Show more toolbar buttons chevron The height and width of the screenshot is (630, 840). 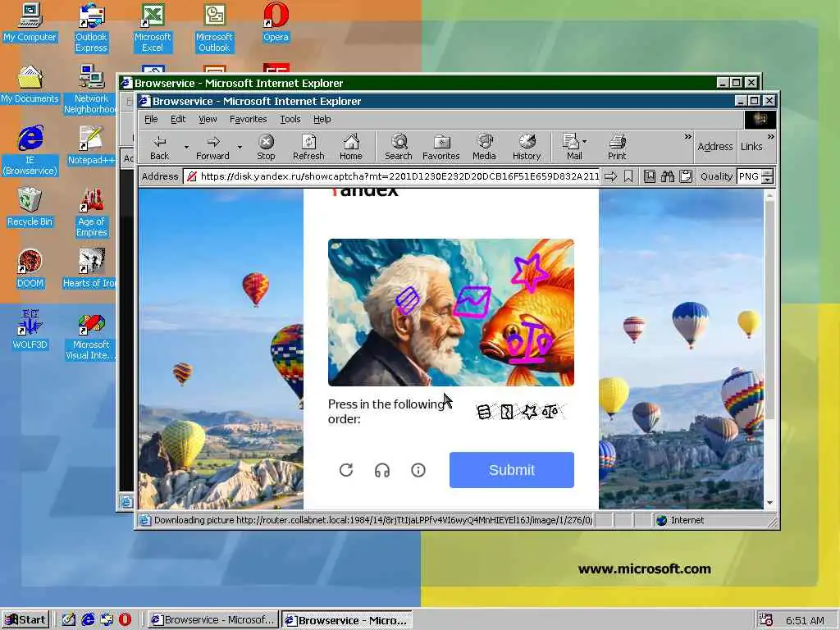[x=688, y=137]
